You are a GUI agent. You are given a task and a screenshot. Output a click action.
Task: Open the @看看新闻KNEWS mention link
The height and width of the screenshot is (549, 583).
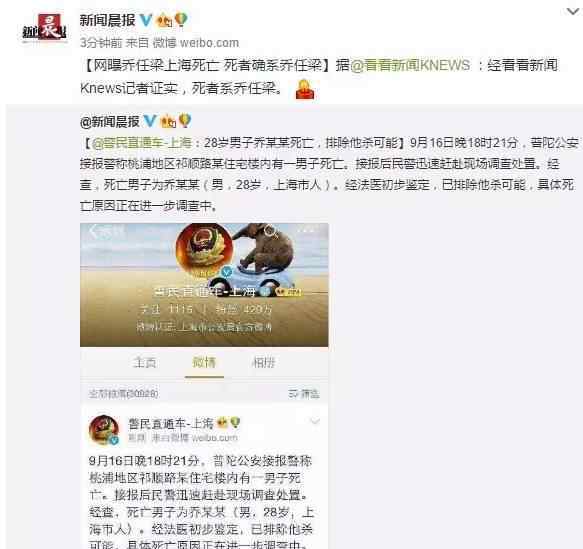[x=410, y=65]
